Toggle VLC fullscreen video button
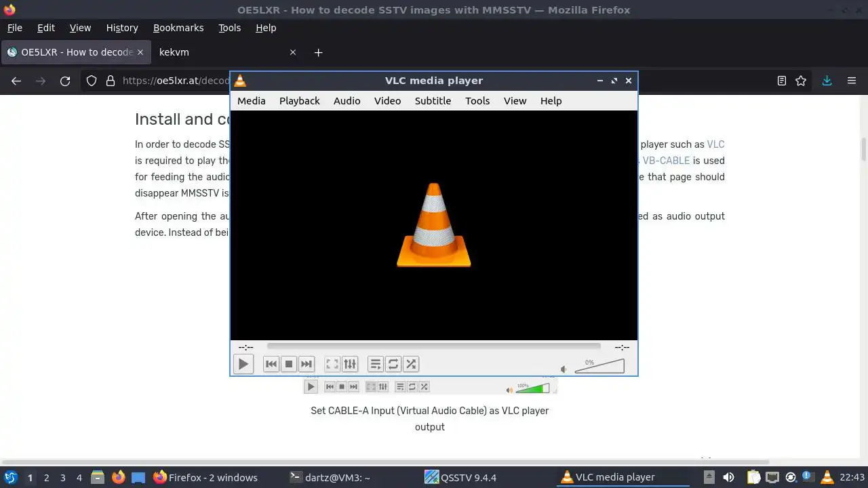The width and height of the screenshot is (868, 488). coord(332,364)
